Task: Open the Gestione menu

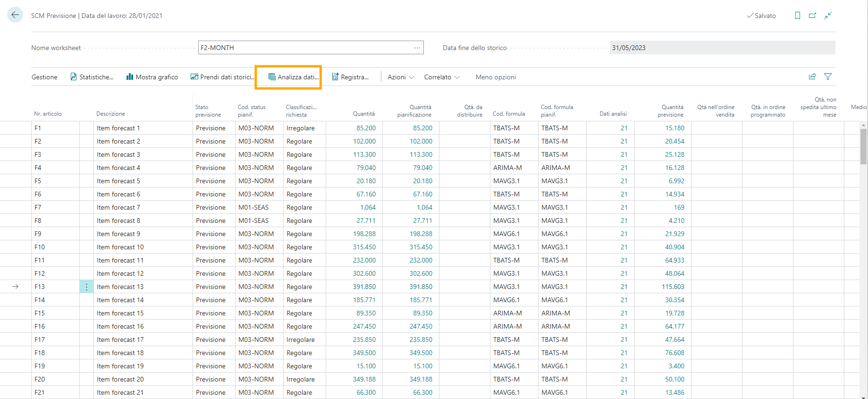Action: [x=44, y=77]
